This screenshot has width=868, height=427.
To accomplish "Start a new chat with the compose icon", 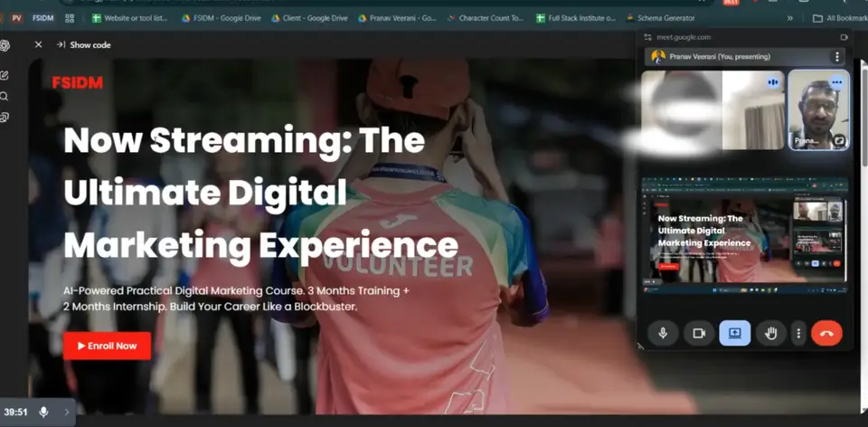I will [x=4, y=75].
